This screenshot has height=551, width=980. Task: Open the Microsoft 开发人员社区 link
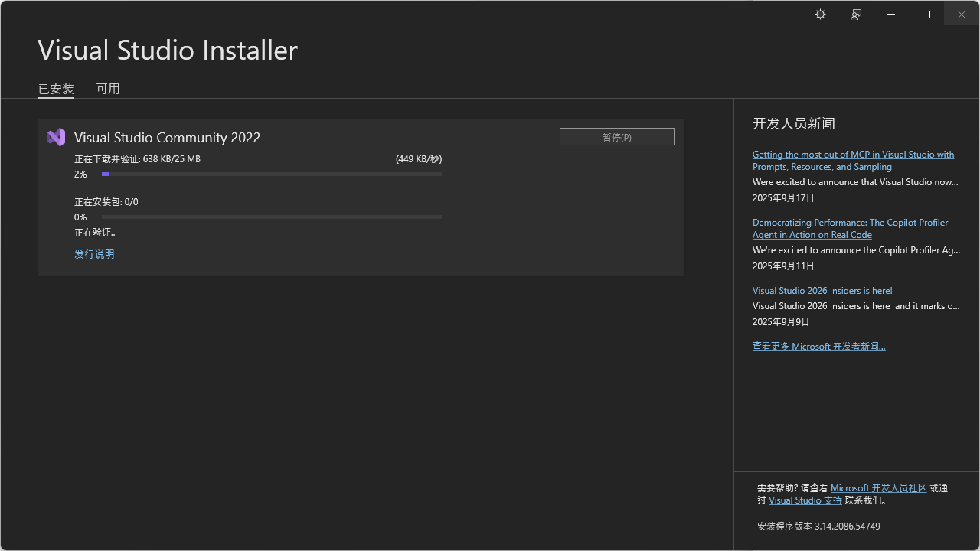tap(878, 488)
